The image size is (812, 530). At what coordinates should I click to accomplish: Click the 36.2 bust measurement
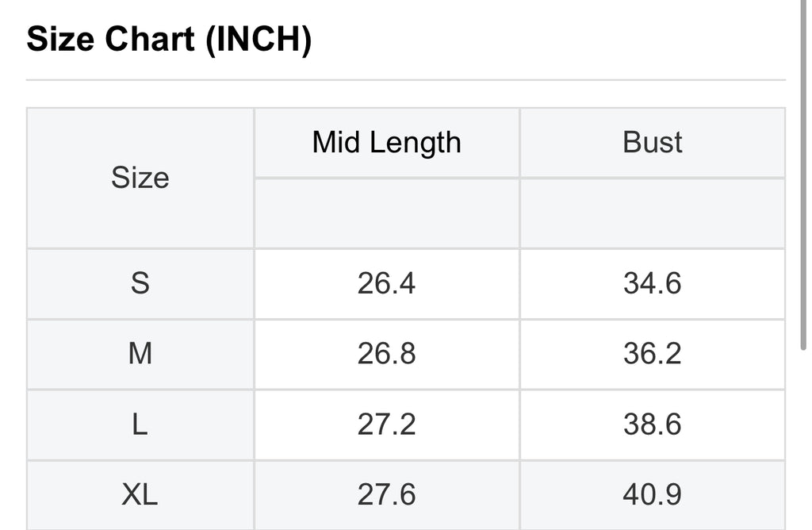tap(653, 354)
